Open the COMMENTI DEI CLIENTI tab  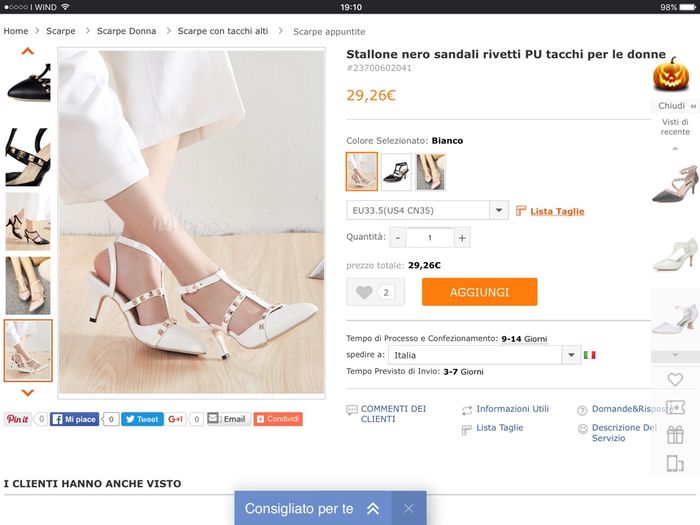point(392,414)
